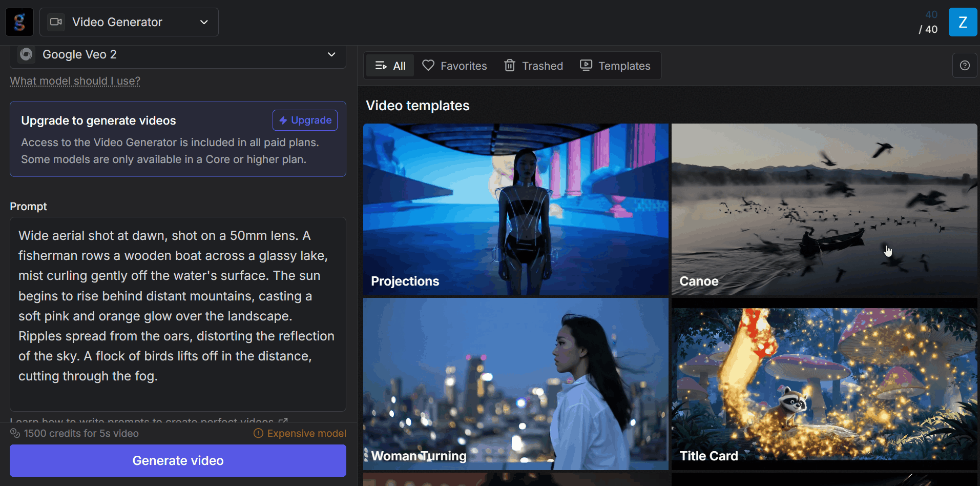Switch to the Favorites tab

[x=454, y=66]
